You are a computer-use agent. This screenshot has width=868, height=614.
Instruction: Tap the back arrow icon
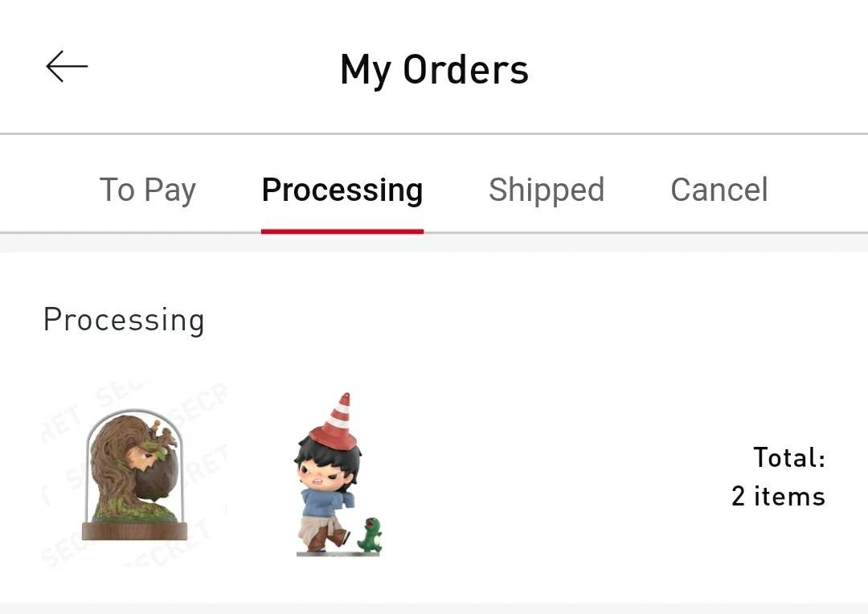click(x=67, y=67)
